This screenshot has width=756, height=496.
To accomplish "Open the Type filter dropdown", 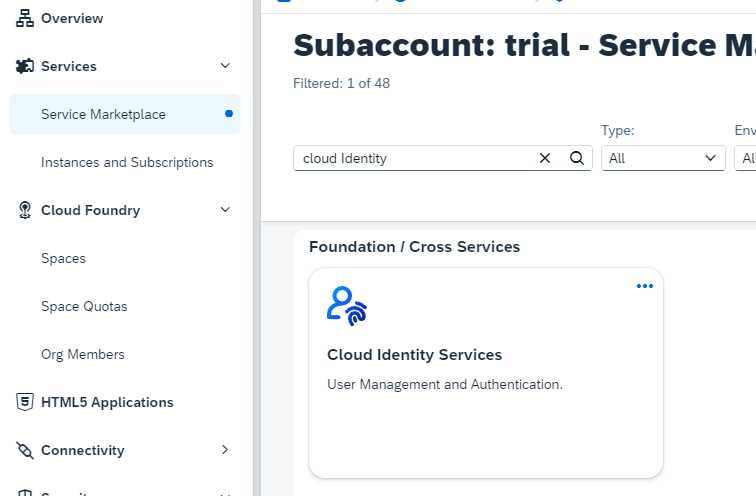I will click(x=662, y=158).
